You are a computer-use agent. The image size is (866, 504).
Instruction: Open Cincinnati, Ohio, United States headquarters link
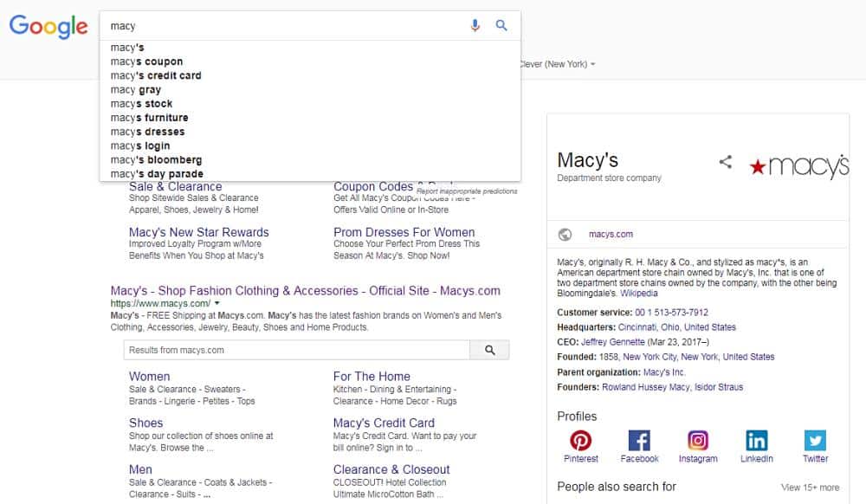677,327
